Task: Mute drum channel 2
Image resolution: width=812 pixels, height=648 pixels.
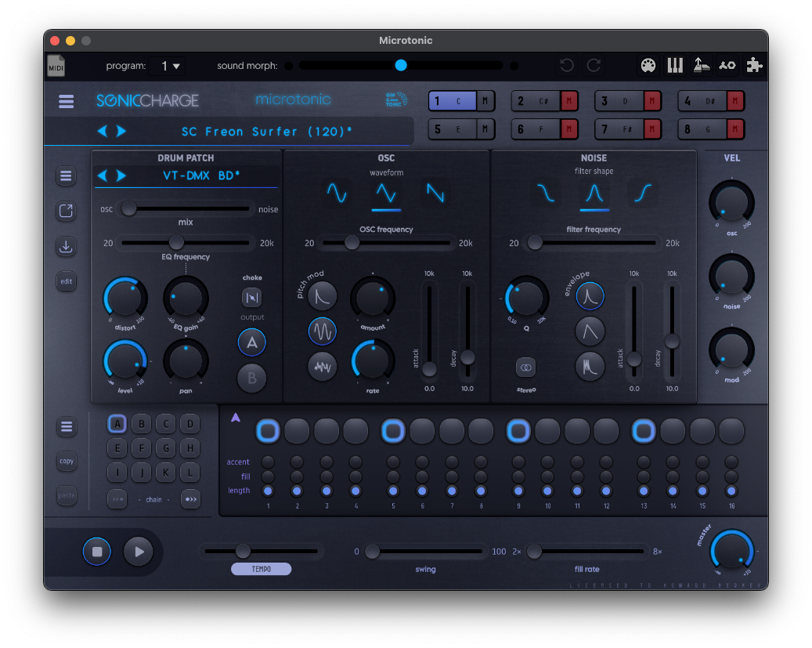Action: (x=569, y=101)
